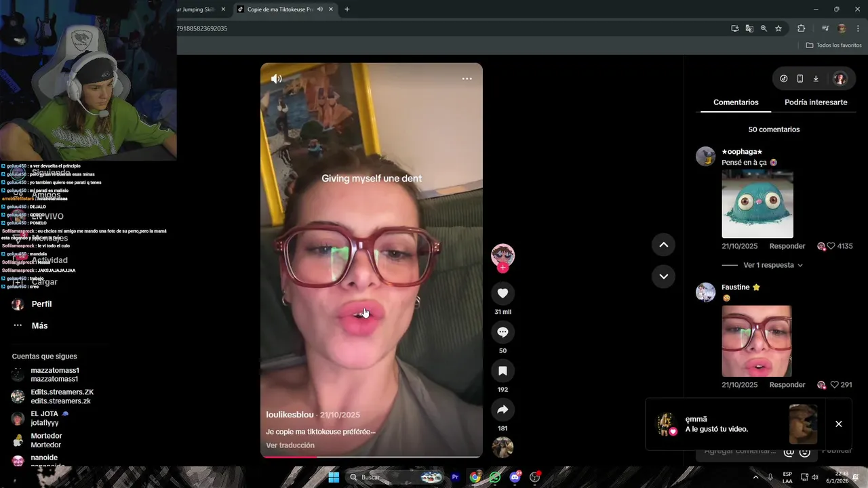The height and width of the screenshot is (488, 868).
Task: Open profile avatar in TikTok top pill
Action: click(x=840, y=79)
